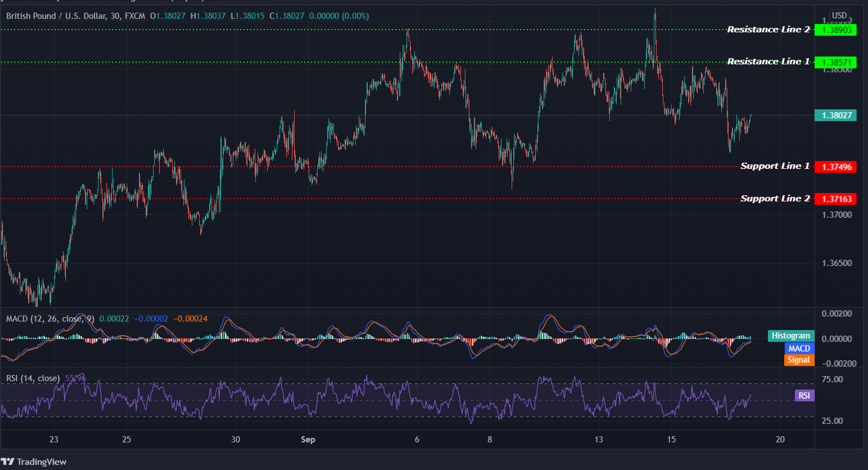Click the TradingView logo
This screenshot has width=868, height=470.
[x=33, y=462]
